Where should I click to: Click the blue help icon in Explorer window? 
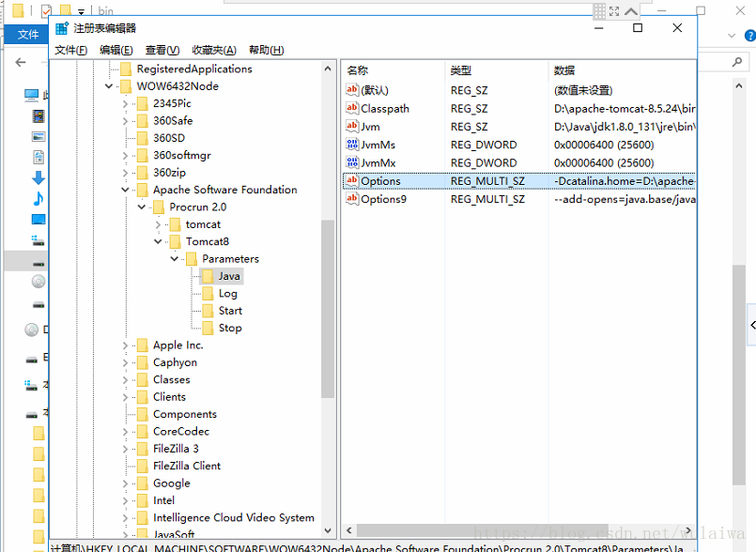tap(750, 35)
